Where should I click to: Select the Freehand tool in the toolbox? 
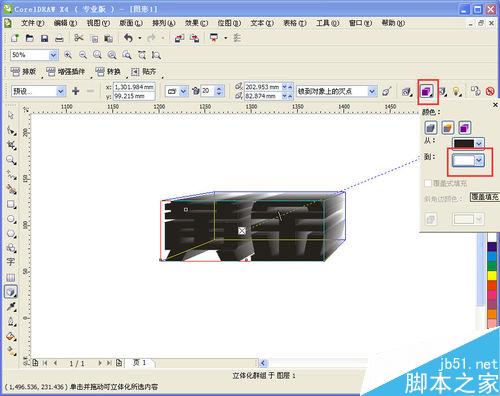click(x=11, y=175)
